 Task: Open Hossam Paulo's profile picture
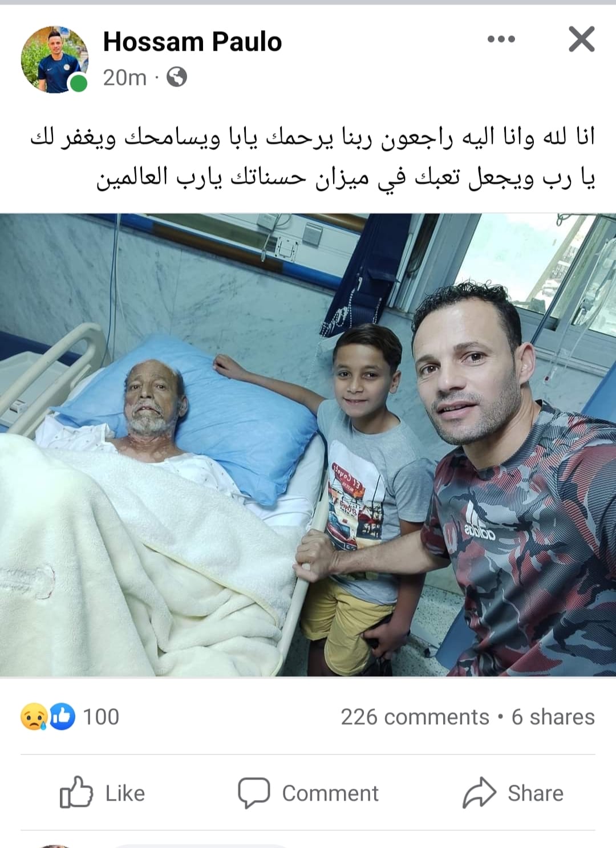(x=55, y=59)
